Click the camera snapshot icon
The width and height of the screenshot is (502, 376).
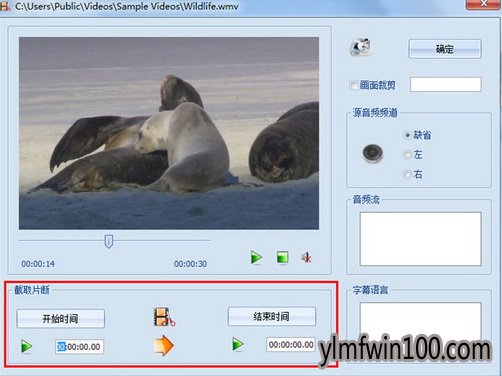(360, 47)
